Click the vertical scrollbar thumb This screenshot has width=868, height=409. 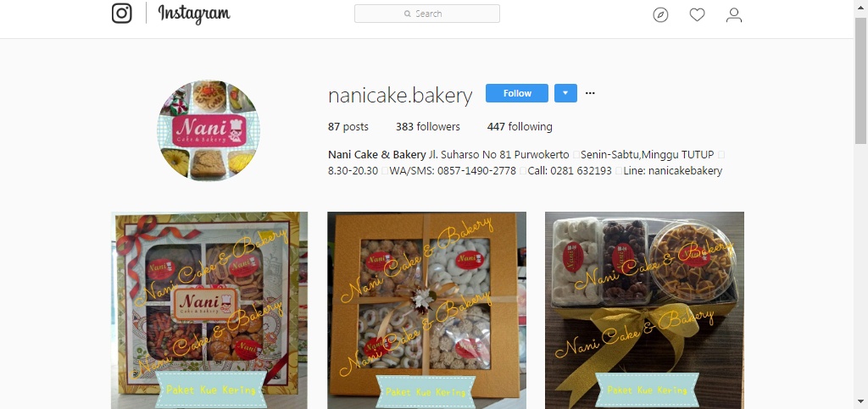(x=861, y=80)
